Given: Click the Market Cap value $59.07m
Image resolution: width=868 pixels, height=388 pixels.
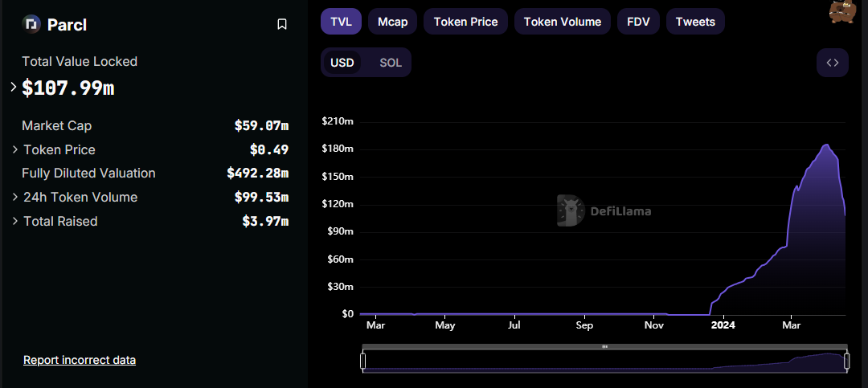Looking at the screenshot, I should tap(261, 125).
